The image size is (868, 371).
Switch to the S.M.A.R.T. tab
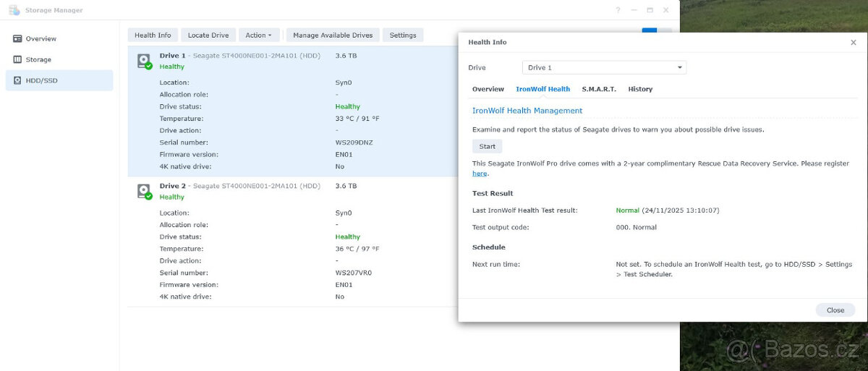(599, 89)
